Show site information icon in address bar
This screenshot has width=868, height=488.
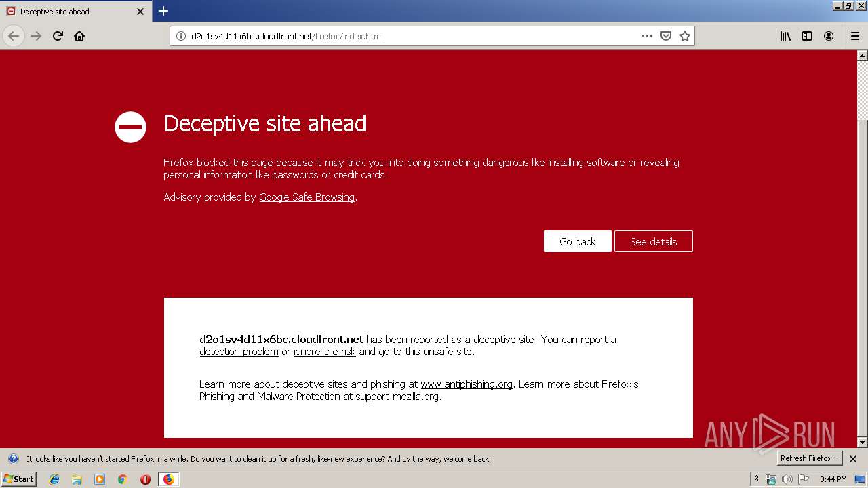[180, 36]
